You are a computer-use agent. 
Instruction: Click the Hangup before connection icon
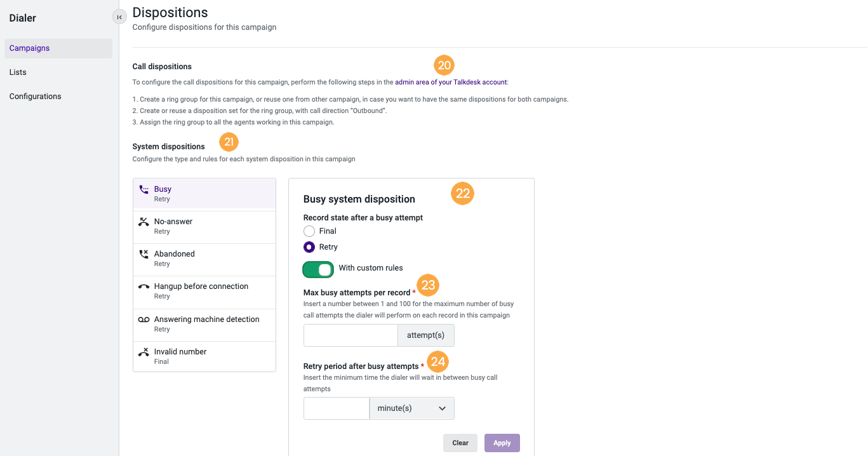tap(144, 286)
